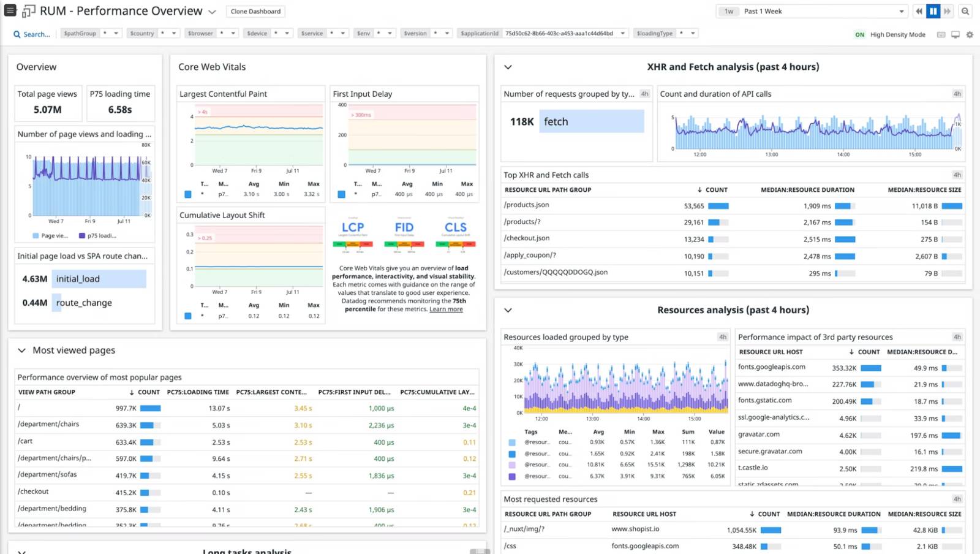
Task: Open TV mode with the monitor icon
Action: (955, 34)
